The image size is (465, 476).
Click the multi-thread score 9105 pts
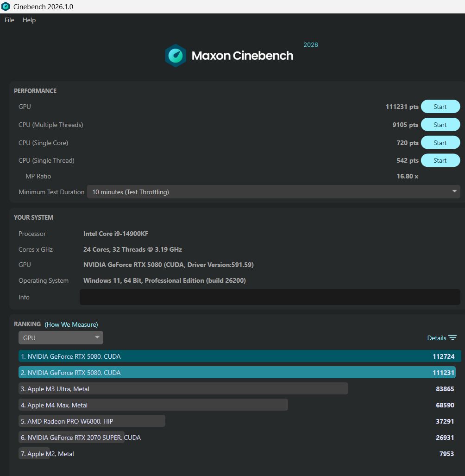pos(405,125)
